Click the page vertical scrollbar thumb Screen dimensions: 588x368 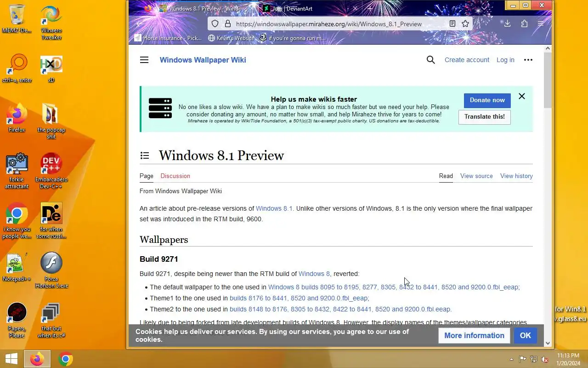(x=548, y=80)
